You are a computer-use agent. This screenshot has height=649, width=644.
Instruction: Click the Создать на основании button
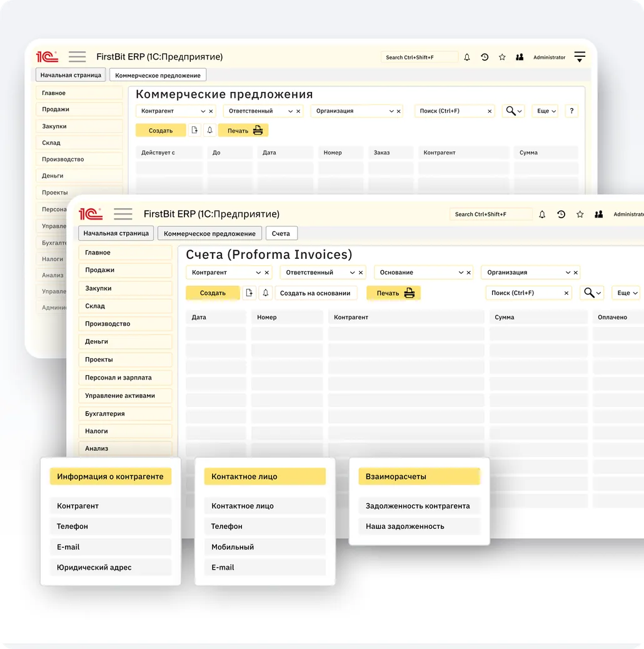coord(315,293)
